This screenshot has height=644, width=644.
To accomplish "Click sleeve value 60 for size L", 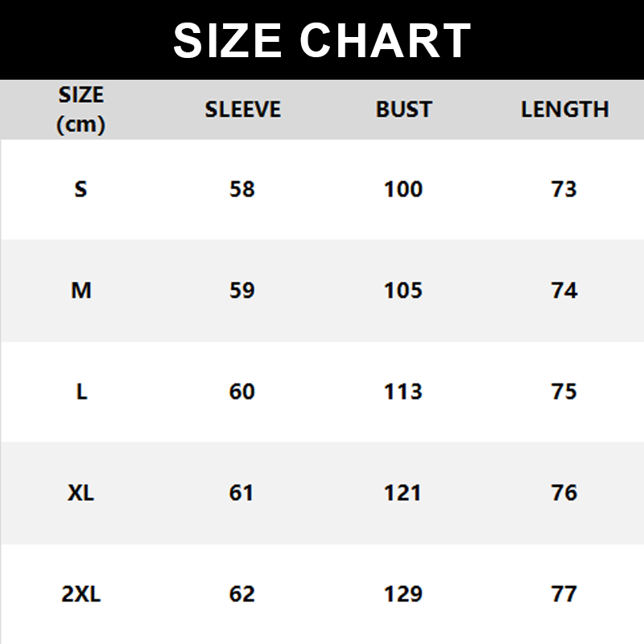I will click(242, 391).
